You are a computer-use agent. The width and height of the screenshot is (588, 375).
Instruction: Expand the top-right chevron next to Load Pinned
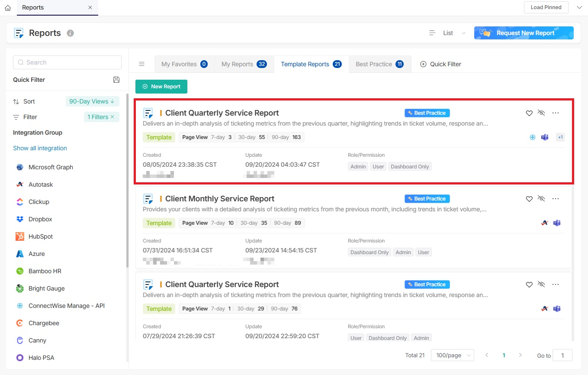[x=579, y=7]
